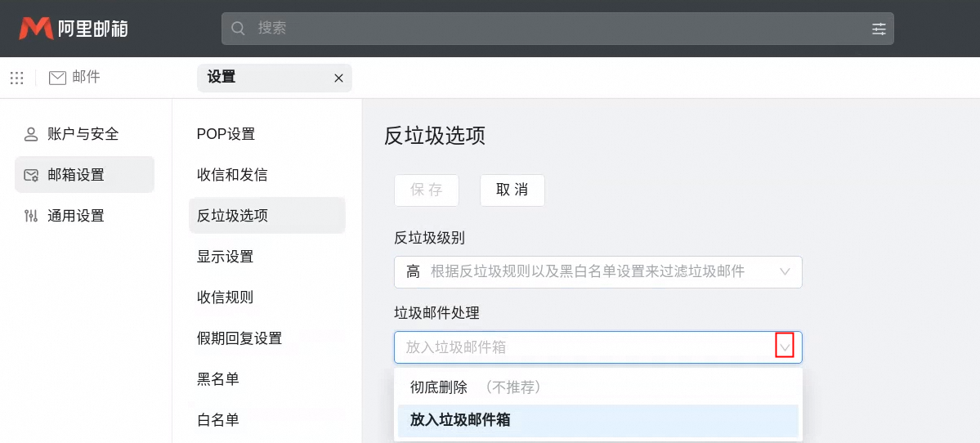The width and height of the screenshot is (980, 443).
Task: Collapse 垃圾邮件处理 dropdown via arrow
Action: click(785, 347)
